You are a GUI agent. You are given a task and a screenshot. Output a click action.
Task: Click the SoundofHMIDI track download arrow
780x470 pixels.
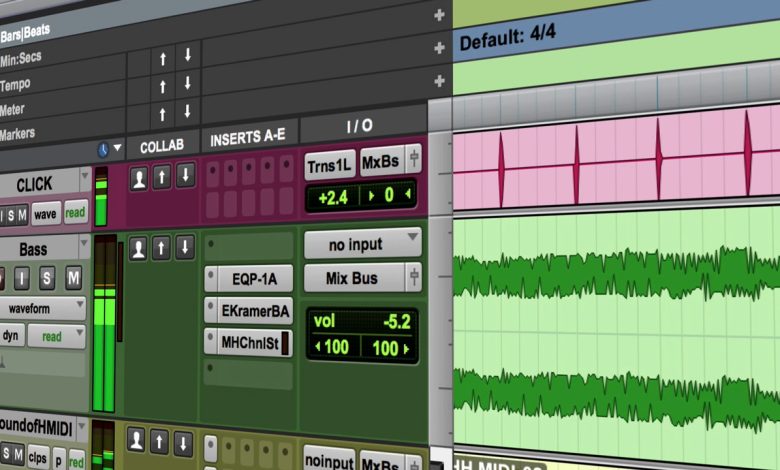tap(183, 443)
